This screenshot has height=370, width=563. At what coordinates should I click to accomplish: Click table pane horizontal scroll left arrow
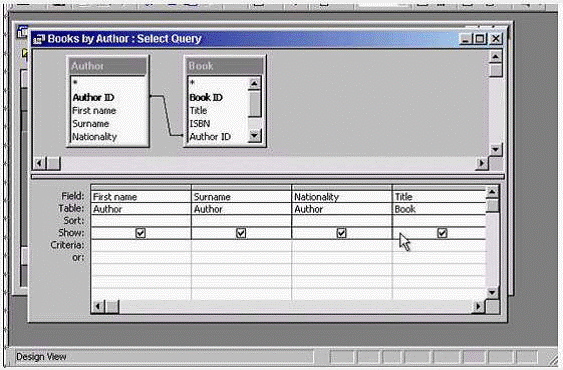[x=39, y=163]
